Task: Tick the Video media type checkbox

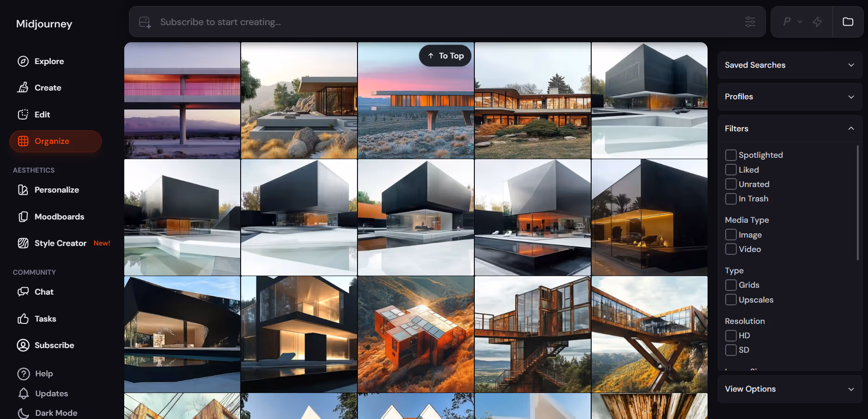Action: (731, 249)
